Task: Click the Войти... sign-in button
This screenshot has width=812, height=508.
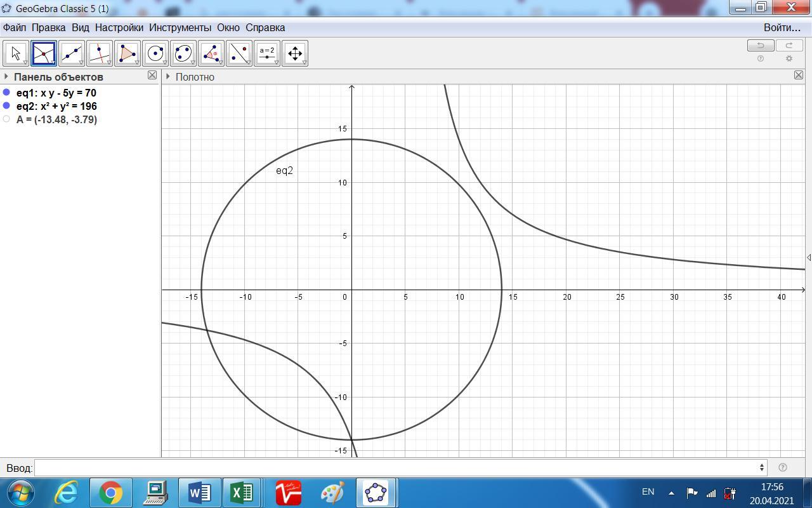Action: click(782, 27)
